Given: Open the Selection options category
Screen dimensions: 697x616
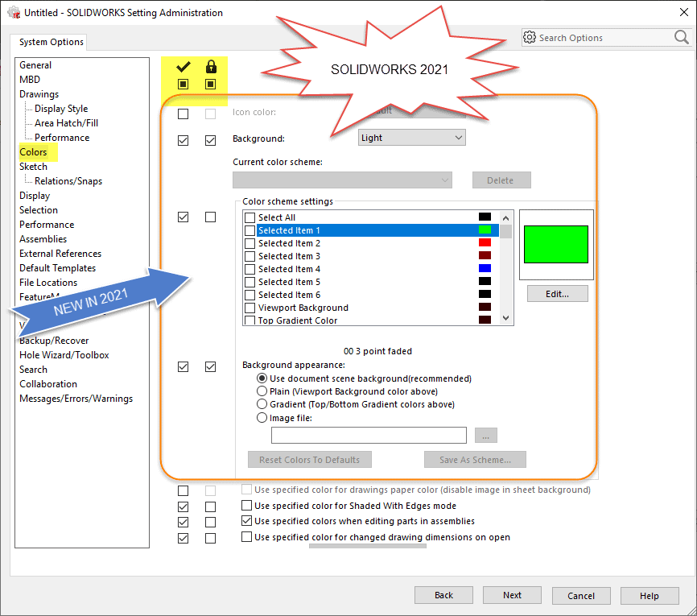Looking at the screenshot, I should tap(39, 210).
